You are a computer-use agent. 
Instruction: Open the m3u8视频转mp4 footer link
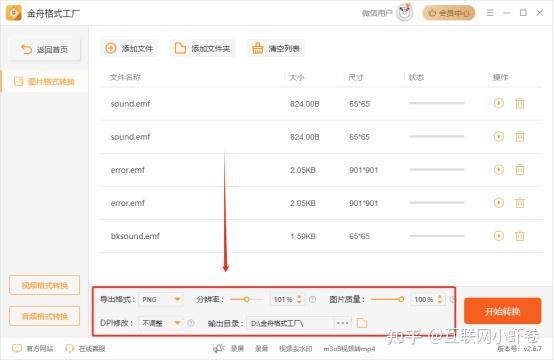coord(349,349)
